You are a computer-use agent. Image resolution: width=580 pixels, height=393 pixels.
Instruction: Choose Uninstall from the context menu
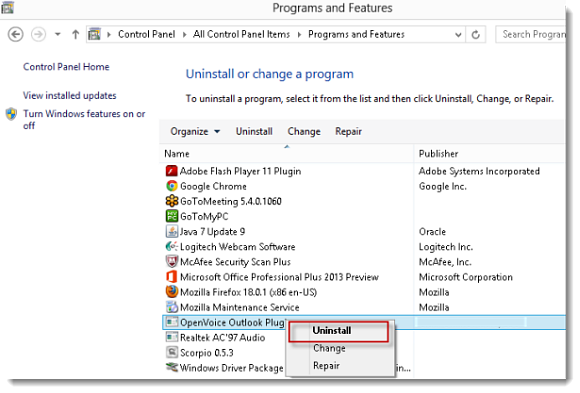coord(339,331)
